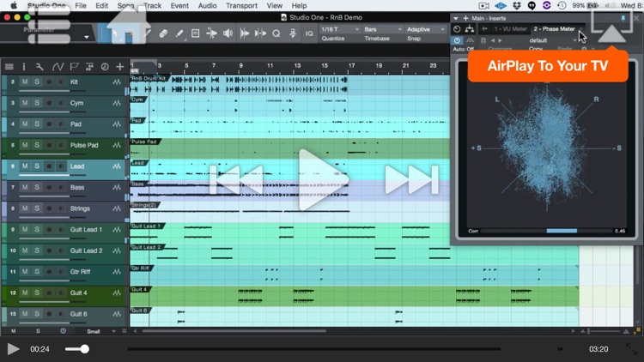Mute the Kit track
Image resolution: width=644 pixels, height=362 pixels.
pos(25,81)
